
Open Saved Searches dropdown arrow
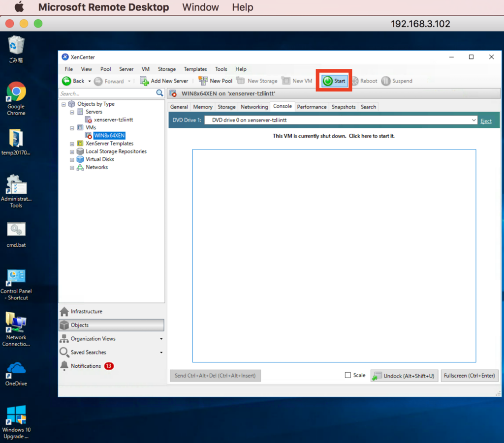point(161,353)
